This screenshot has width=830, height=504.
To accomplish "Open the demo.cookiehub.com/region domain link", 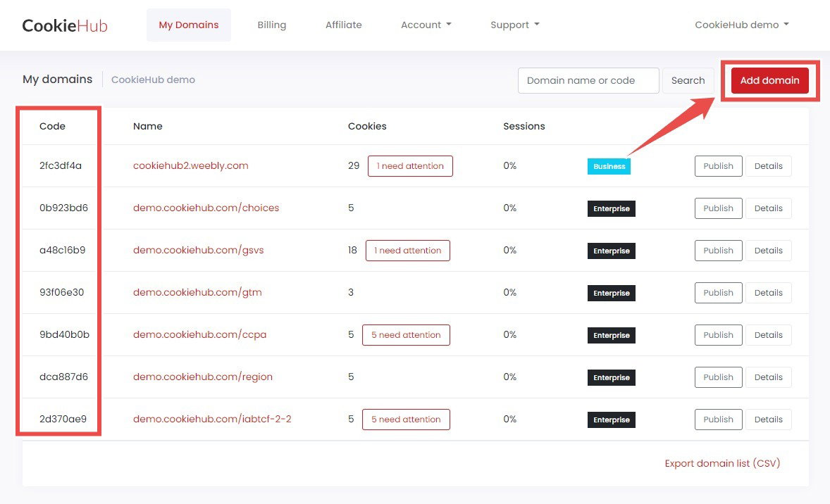I will coord(203,377).
